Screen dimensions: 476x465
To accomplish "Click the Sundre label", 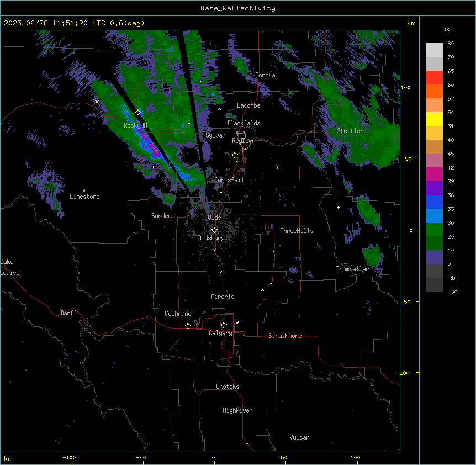I will coord(161,216).
